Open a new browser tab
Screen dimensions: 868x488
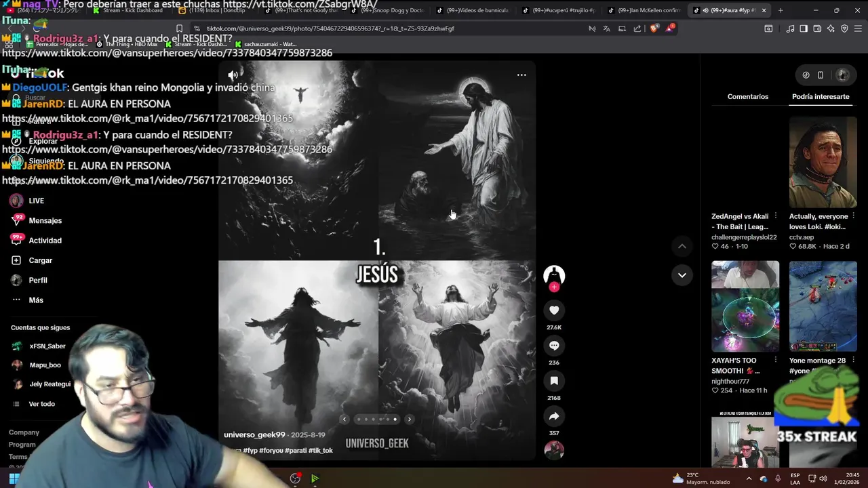(781, 10)
